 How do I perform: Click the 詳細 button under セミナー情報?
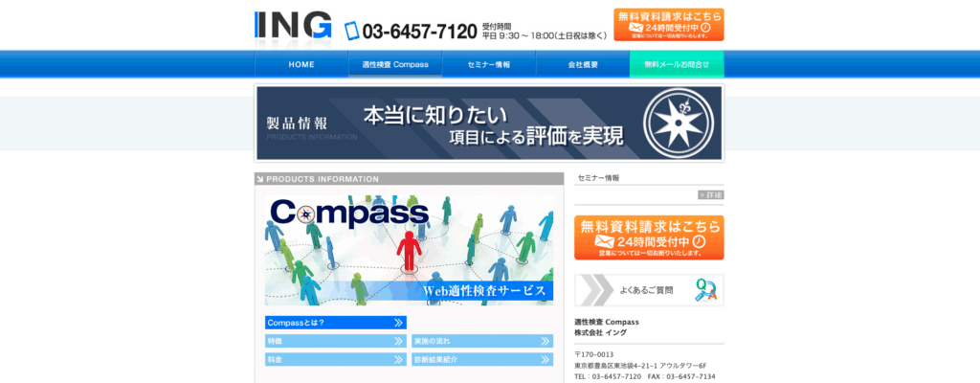[x=711, y=194]
